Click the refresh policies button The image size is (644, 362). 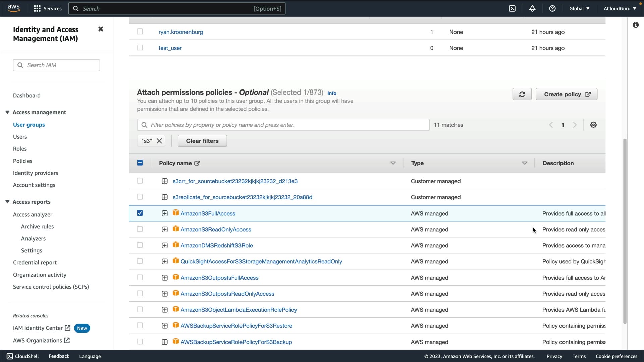coord(522,94)
